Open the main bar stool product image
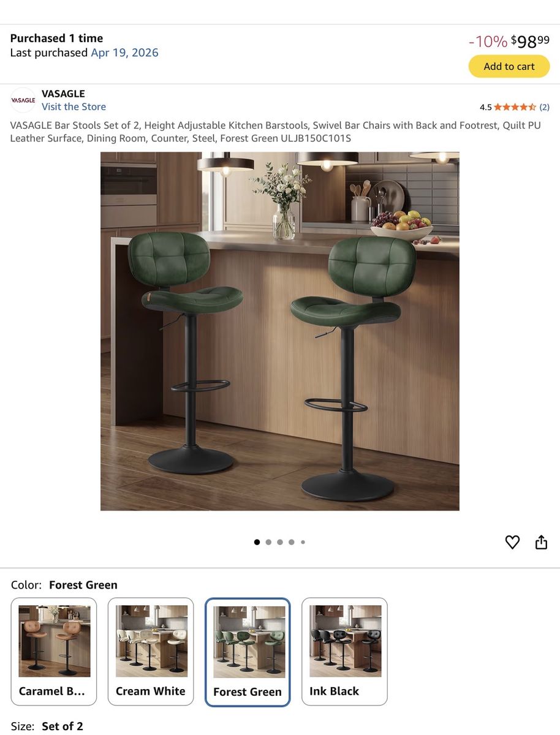This screenshot has width=560, height=735. click(280, 331)
